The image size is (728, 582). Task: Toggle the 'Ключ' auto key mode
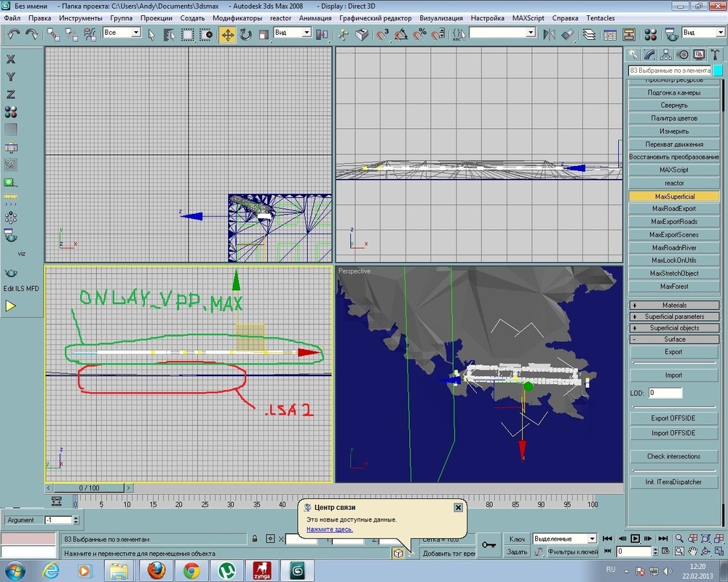pos(517,539)
